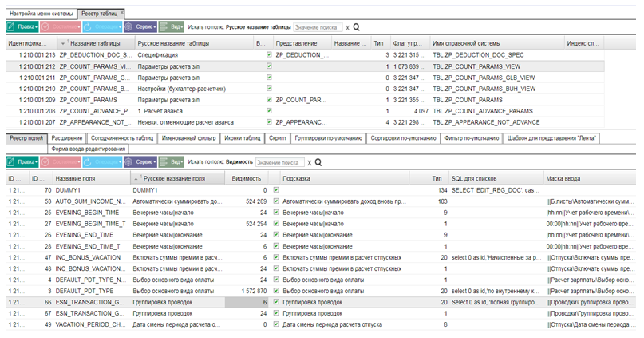Click the Видимость column header
Screen dimensions: 644x338
click(x=247, y=178)
